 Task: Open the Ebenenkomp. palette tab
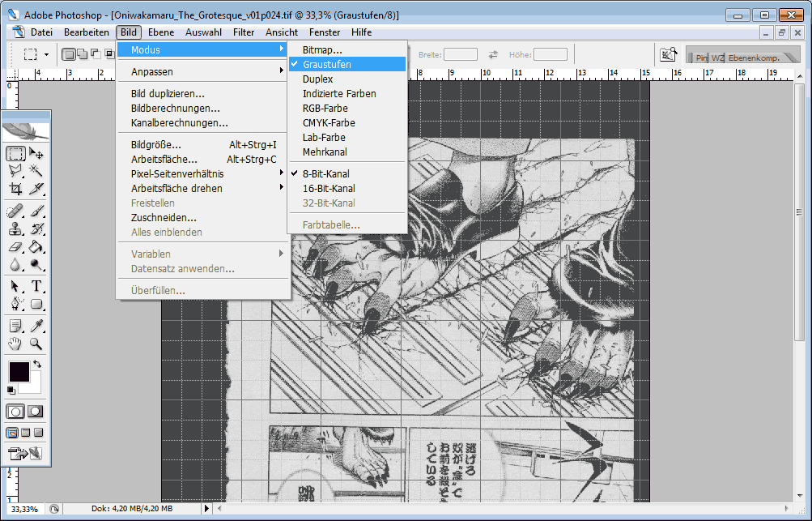pos(754,58)
